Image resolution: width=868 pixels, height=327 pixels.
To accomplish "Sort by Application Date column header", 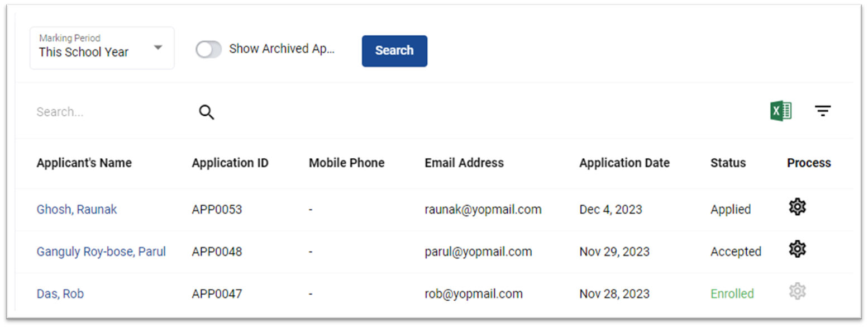I will click(624, 163).
